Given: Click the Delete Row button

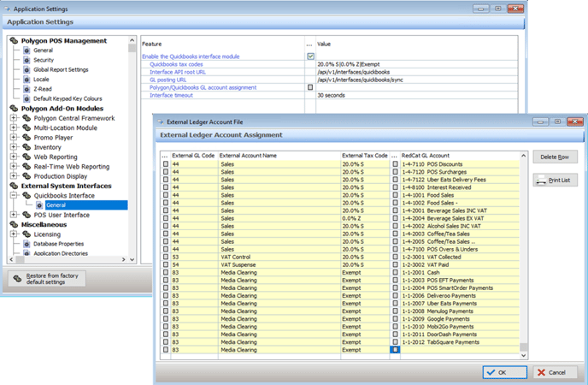Looking at the screenshot, I should pos(555,157).
